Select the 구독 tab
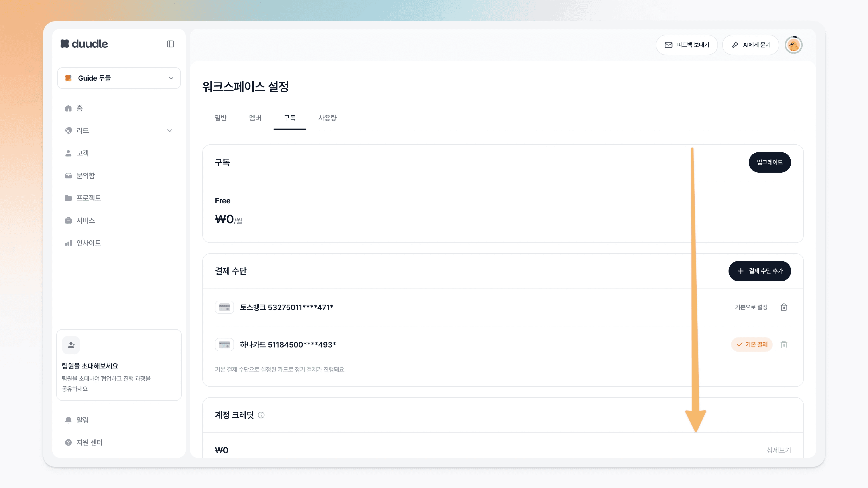The height and width of the screenshot is (488, 868). pyautogui.click(x=290, y=118)
